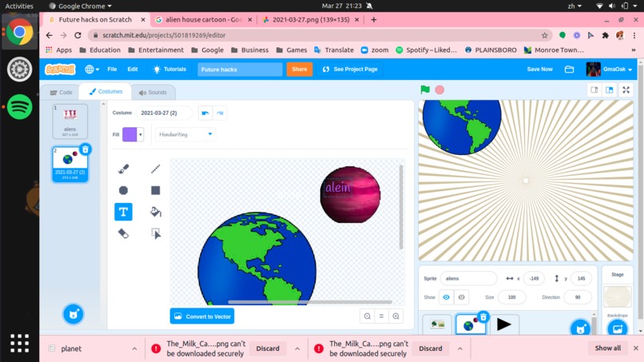Select the Brush tool in paint editor
The height and width of the screenshot is (362, 644).
(x=123, y=169)
